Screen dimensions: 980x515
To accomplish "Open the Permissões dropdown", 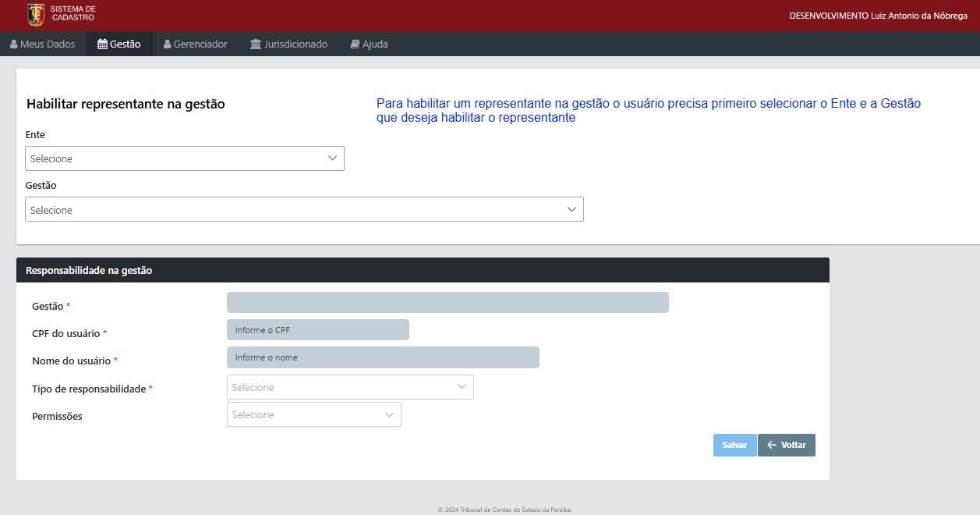I will point(314,414).
